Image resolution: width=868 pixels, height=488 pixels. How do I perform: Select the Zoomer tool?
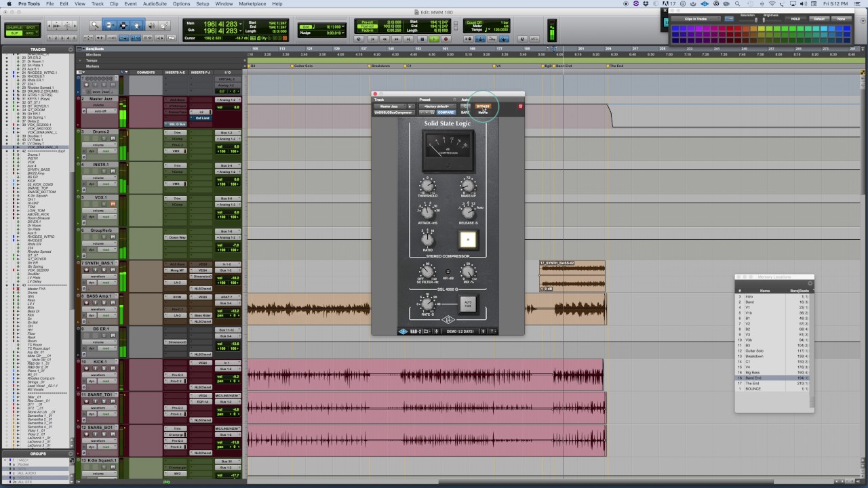pos(96,25)
